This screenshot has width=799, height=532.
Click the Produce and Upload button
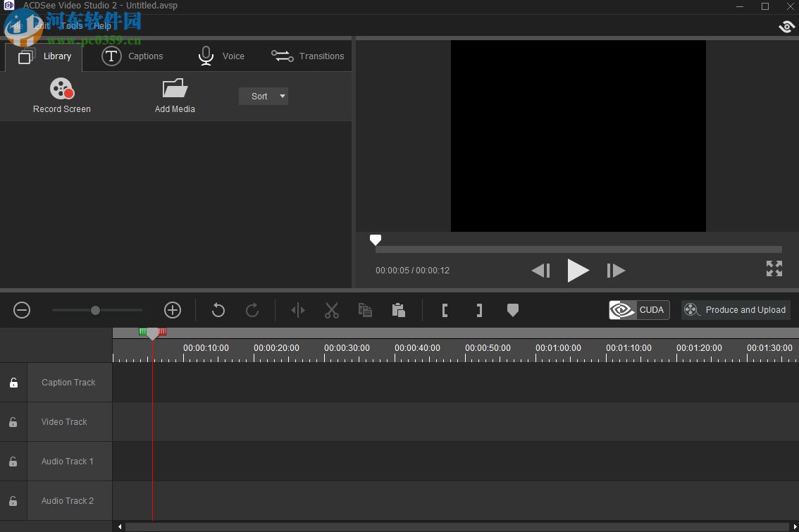coord(735,310)
